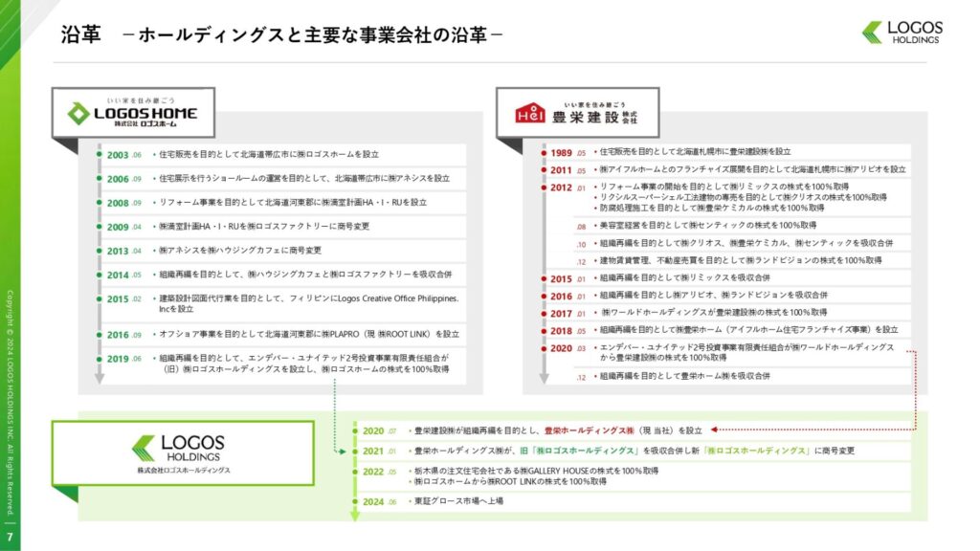Image resolution: width=980 pixels, height=551 pixels.
Task: Select the line ㈱クリオスの株式を100%取得
Action: coord(743,197)
